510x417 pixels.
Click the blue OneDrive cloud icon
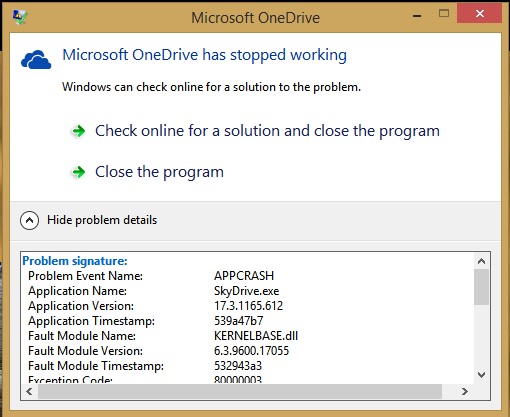[36, 60]
